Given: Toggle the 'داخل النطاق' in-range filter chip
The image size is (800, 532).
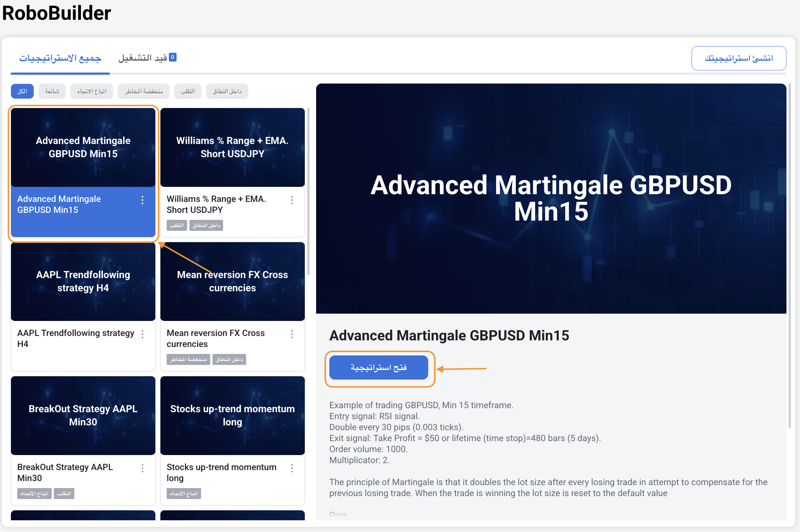Looking at the screenshot, I should (x=227, y=91).
